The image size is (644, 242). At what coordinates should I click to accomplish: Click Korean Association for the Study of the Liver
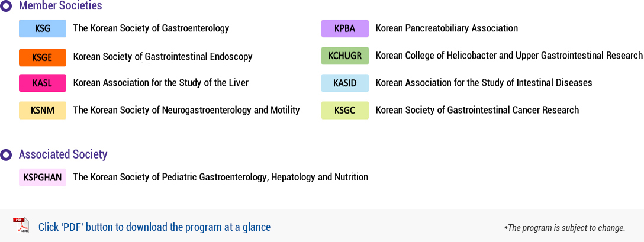[x=161, y=83]
